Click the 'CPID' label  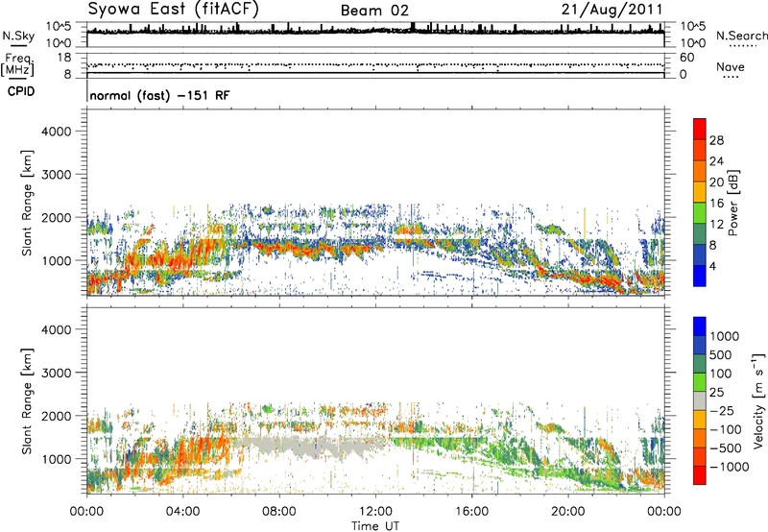tap(20, 91)
